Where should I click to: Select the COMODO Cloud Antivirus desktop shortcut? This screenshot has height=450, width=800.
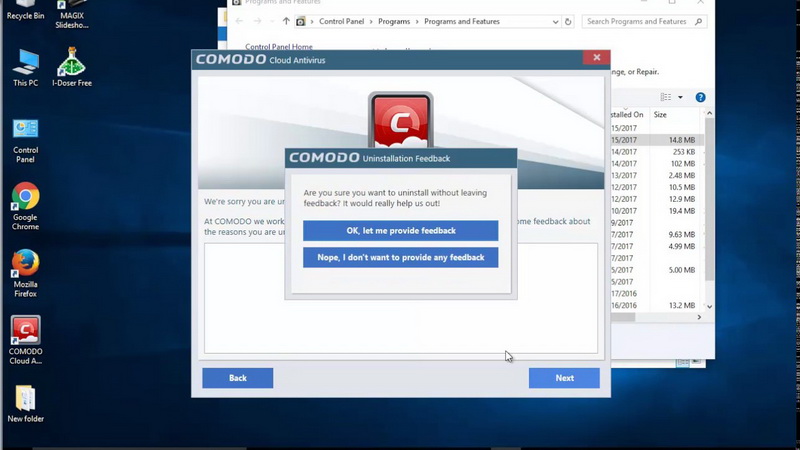click(x=26, y=340)
